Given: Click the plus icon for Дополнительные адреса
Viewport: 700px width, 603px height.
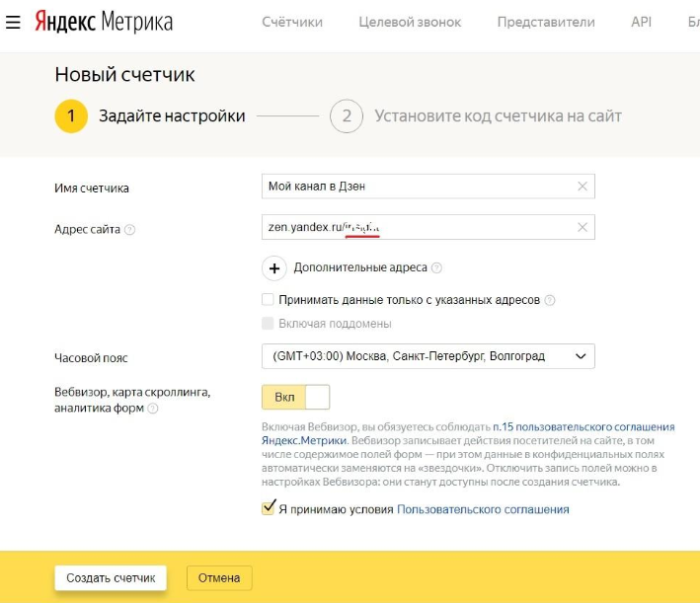Looking at the screenshot, I should coord(274,268).
